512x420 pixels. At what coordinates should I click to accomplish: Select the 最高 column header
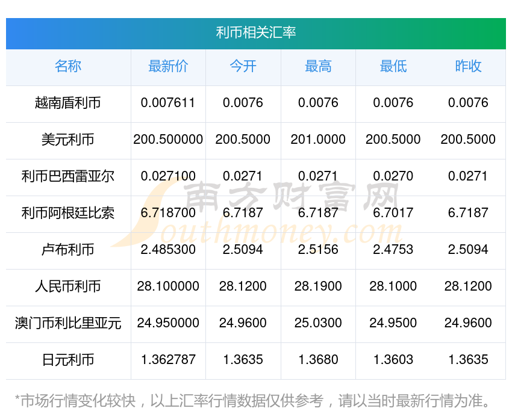pyautogui.click(x=318, y=66)
